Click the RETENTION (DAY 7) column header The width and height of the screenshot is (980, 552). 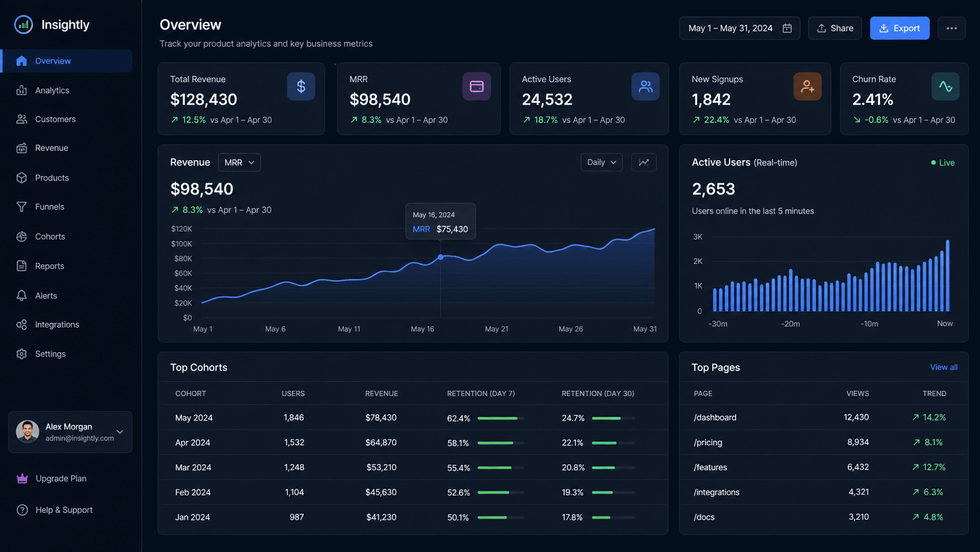coord(481,394)
